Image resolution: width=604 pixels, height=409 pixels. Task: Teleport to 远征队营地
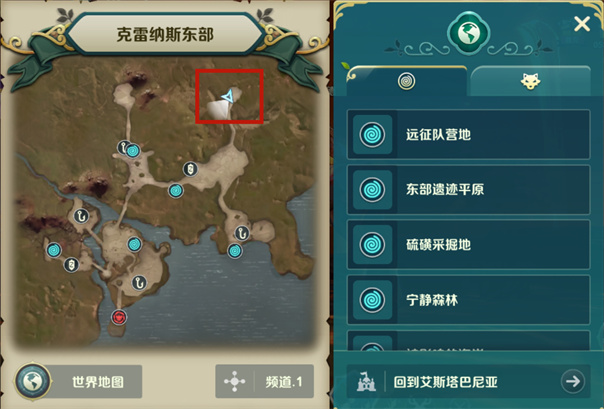[468, 134]
